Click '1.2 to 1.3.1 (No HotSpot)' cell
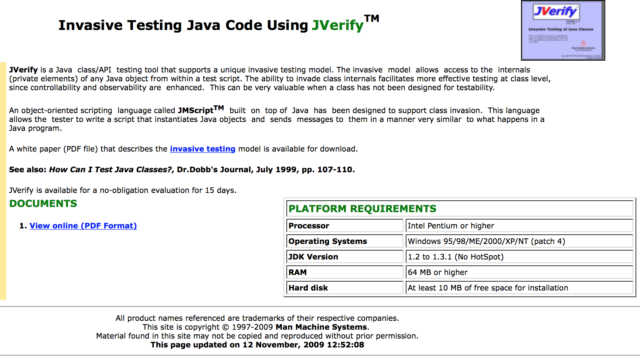This screenshot has width=640, height=360. (x=519, y=257)
